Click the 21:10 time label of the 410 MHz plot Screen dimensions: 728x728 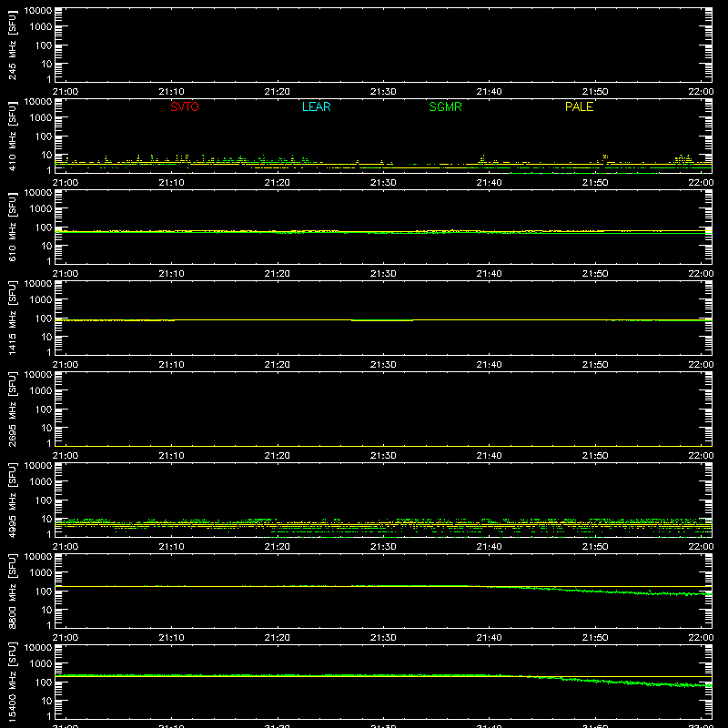tap(171, 183)
